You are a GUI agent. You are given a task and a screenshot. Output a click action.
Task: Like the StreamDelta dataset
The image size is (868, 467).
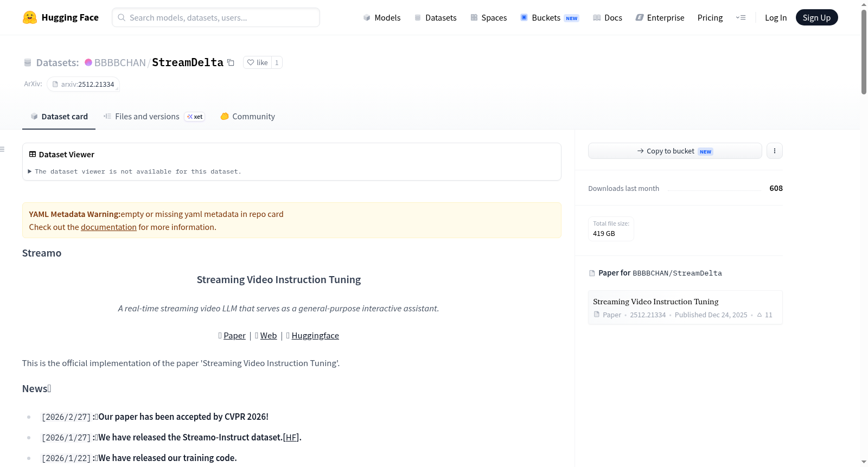[x=258, y=62]
